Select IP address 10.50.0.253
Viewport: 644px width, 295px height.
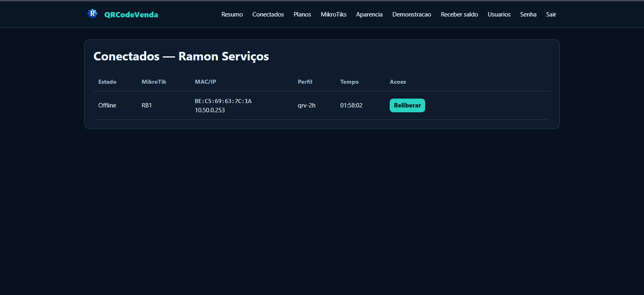(x=210, y=110)
